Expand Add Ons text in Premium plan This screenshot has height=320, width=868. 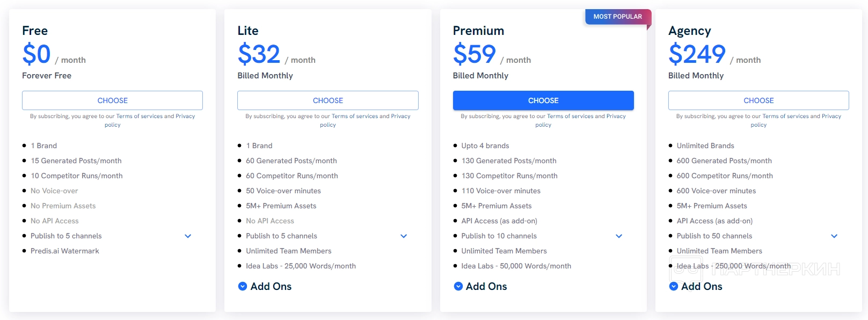(486, 287)
